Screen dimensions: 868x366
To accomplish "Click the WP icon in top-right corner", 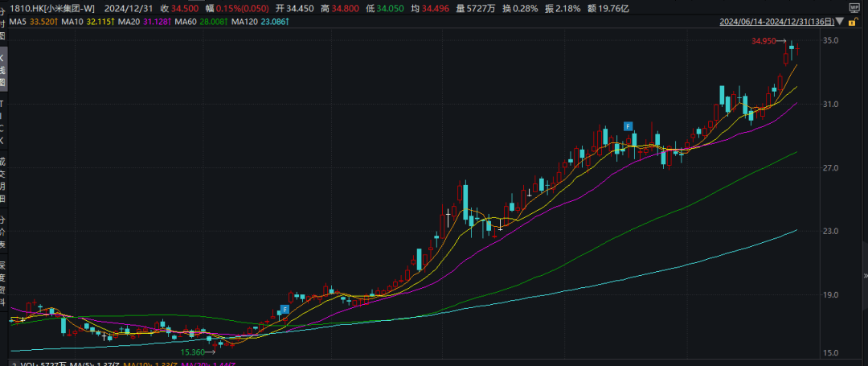I will coord(855,6).
